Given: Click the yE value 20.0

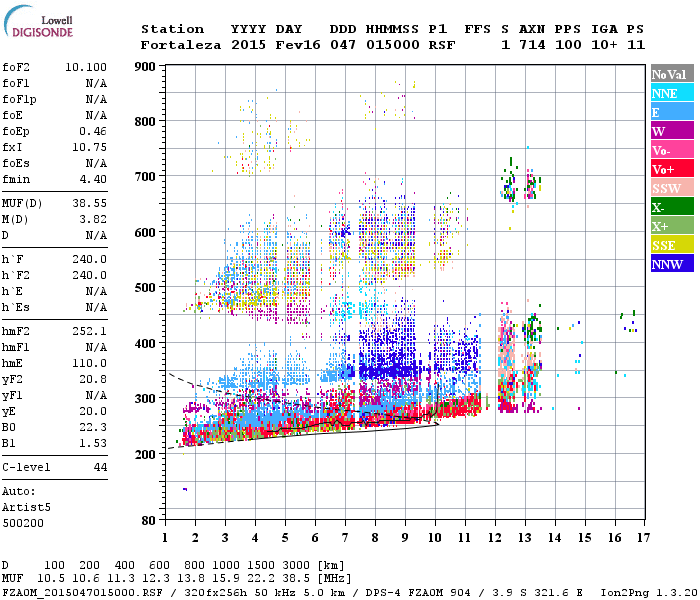Looking at the screenshot, I should (93, 412).
